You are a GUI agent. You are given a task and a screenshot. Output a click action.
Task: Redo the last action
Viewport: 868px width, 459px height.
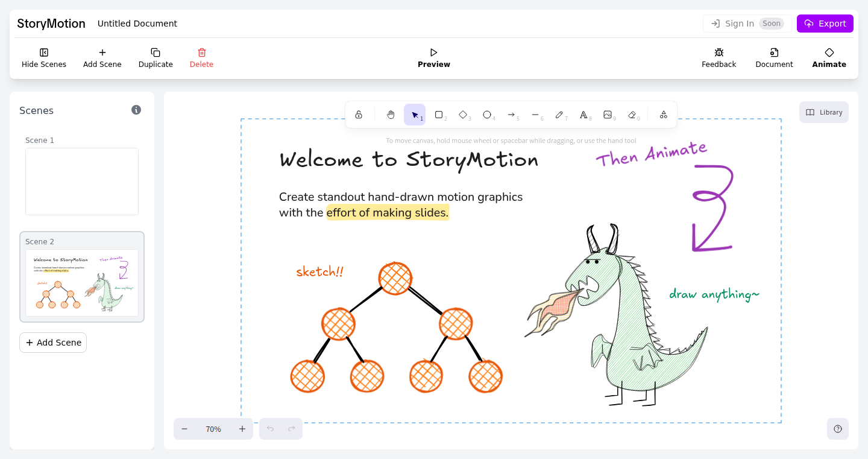click(x=292, y=429)
